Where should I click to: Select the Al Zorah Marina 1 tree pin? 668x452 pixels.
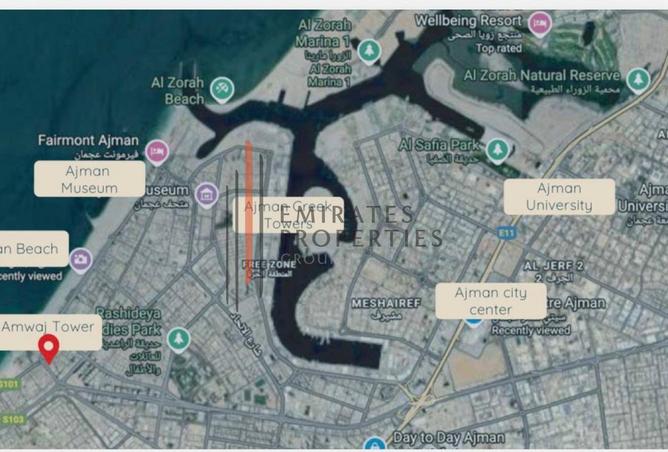(x=369, y=52)
